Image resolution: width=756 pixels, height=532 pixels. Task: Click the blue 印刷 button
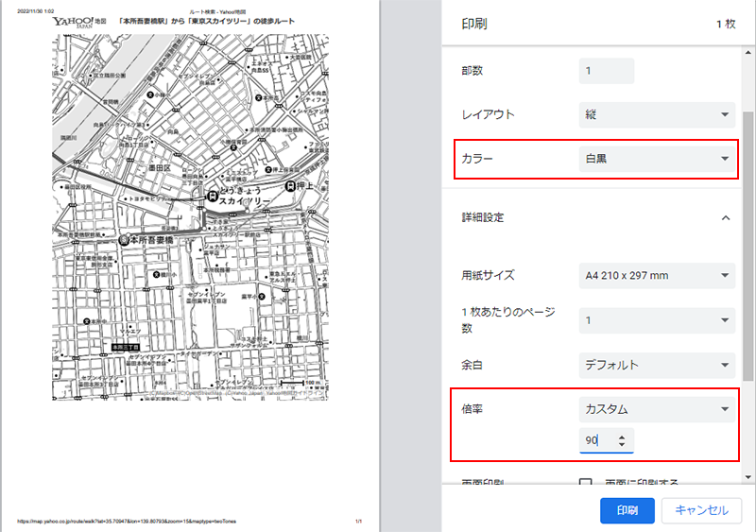627,510
